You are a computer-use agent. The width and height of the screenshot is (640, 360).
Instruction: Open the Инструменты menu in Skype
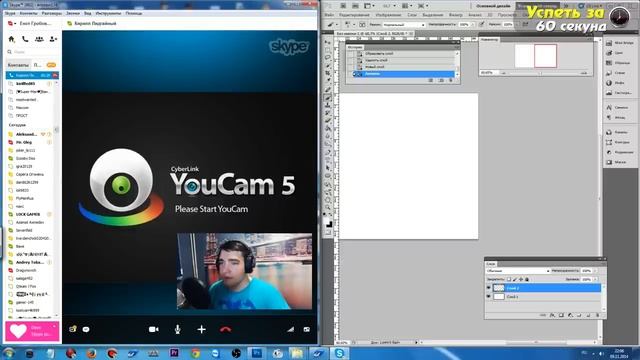point(108,13)
